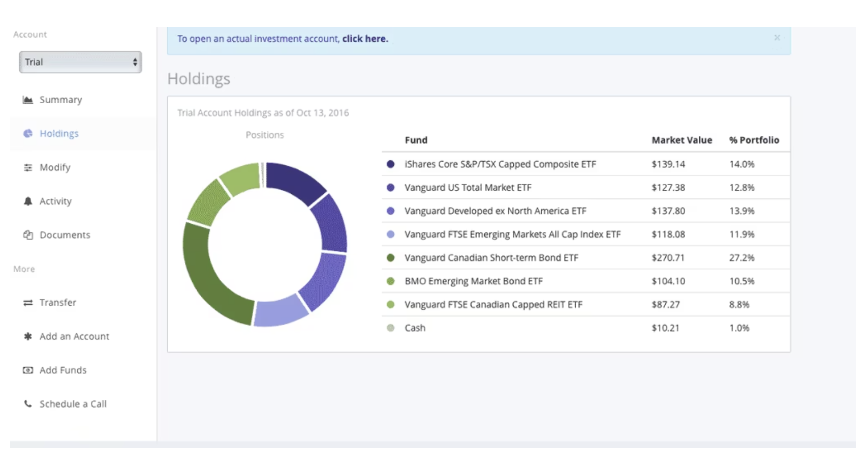Viewport: 868px width, 469px height.
Task: Click the Vanguard FTSE Canadian REIT dot
Action: tap(390, 305)
